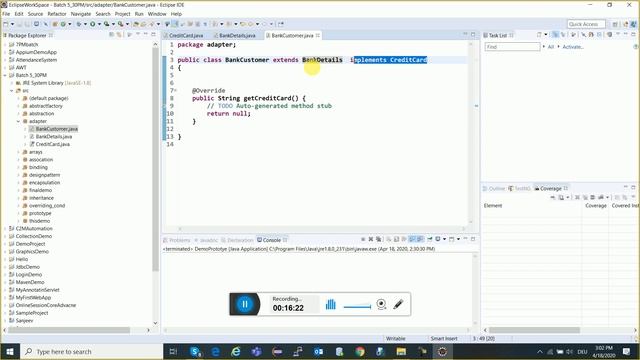Screen dimensions: 640x360
Task: Click the pen annotation icon on recorder bar
Action: coord(398,304)
